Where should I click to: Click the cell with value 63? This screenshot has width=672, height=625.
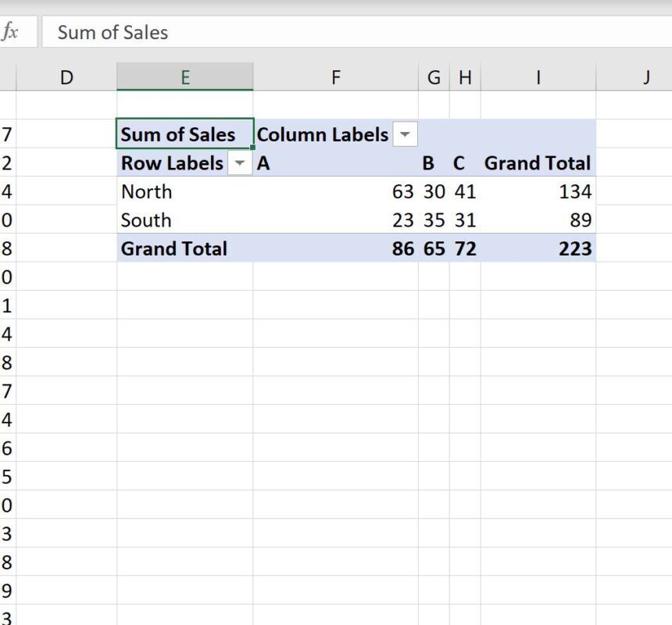click(x=335, y=191)
